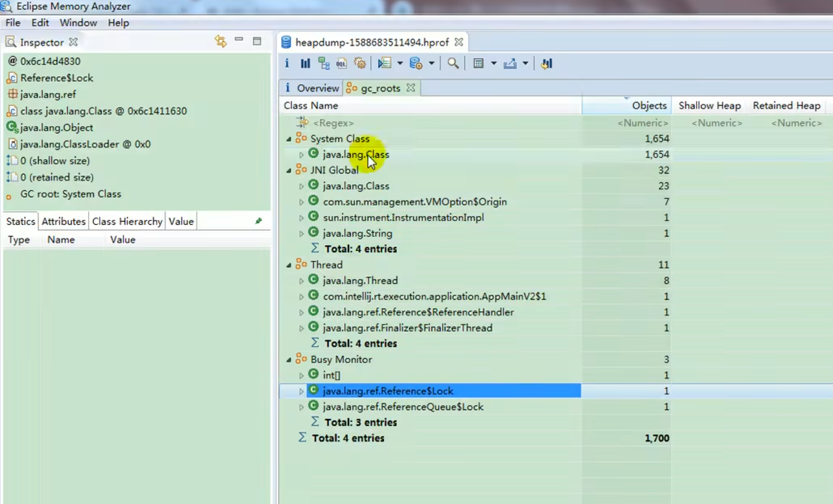Sort by the Objects column header
833x504 pixels.
pyautogui.click(x=627, y=105)
